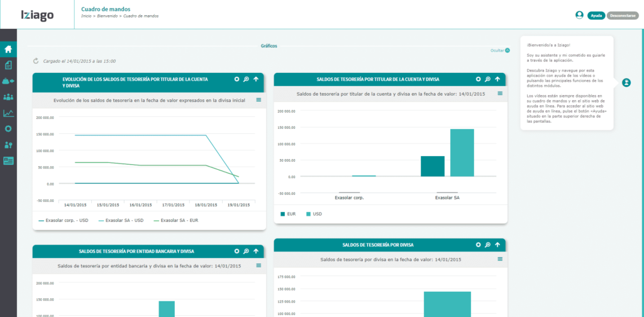This screenshot has height=317, width=644.
Task: Click magnifier icon on Titular de la cuenta panel
Action: [x=487, y=79]
